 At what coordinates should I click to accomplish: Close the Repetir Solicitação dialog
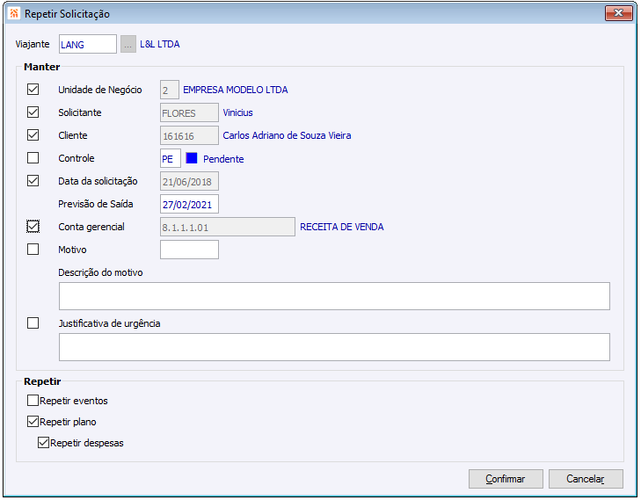pyautogui.click(x=619, y=13)
